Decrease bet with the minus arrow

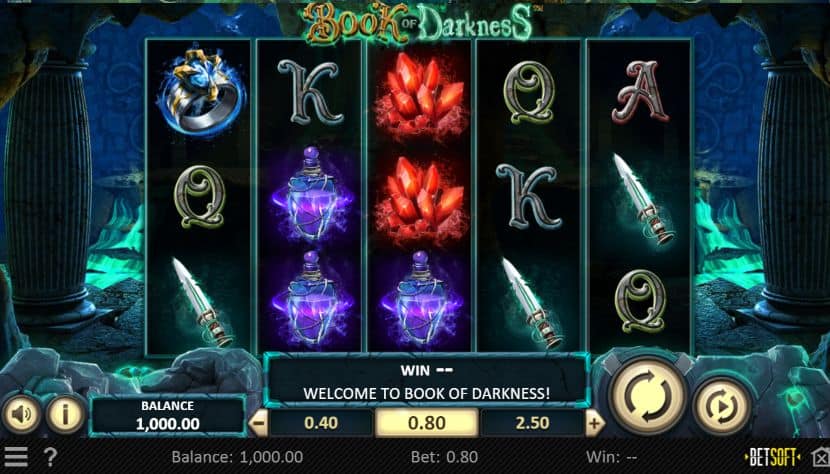tap(258, 423)
